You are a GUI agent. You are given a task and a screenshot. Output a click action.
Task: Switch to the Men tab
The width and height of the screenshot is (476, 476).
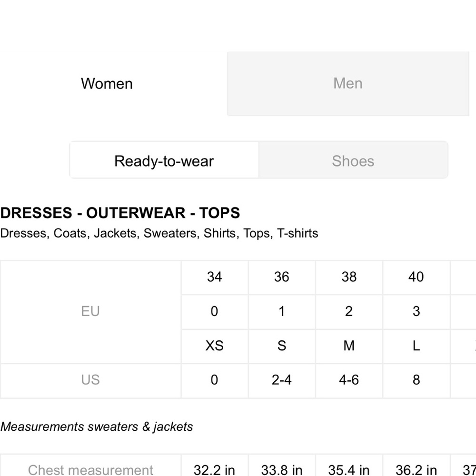click(348, 83)
